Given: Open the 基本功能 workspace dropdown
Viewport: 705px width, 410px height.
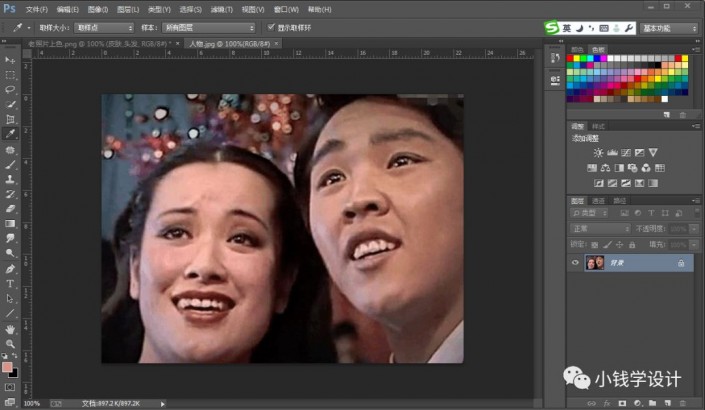Looking at the screenshot, I should pyautogui.click(x=670, y=28).
